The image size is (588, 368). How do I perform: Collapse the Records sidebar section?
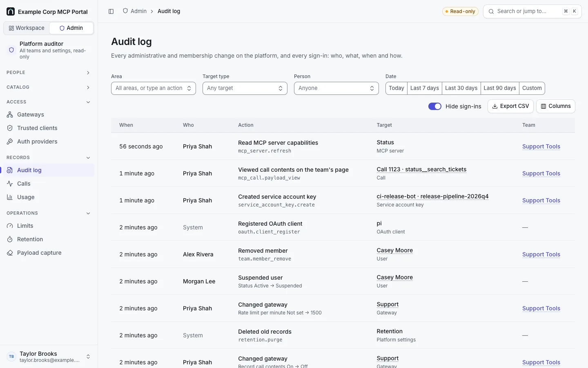pos(49,158)
